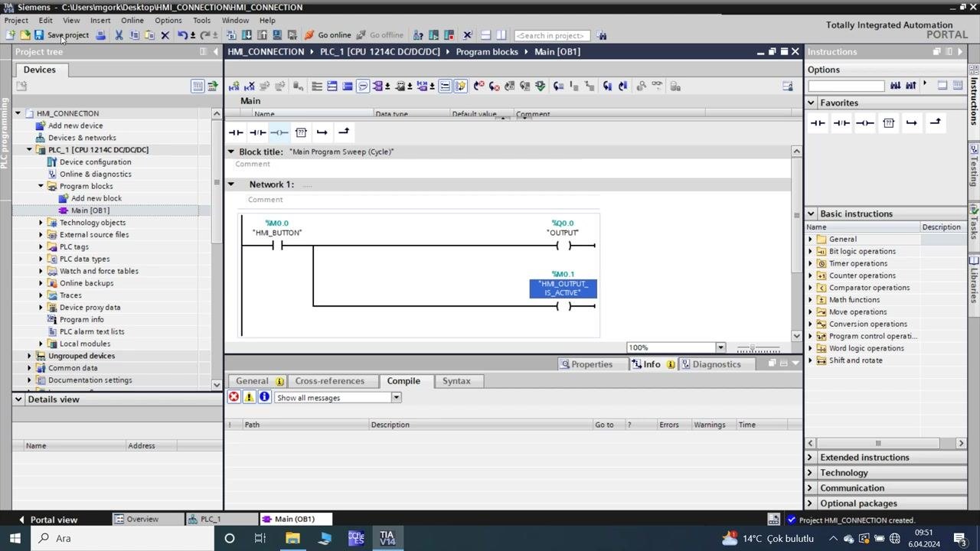Click the cut scissors icon
The image size is (980, 551).
point(119,35)
